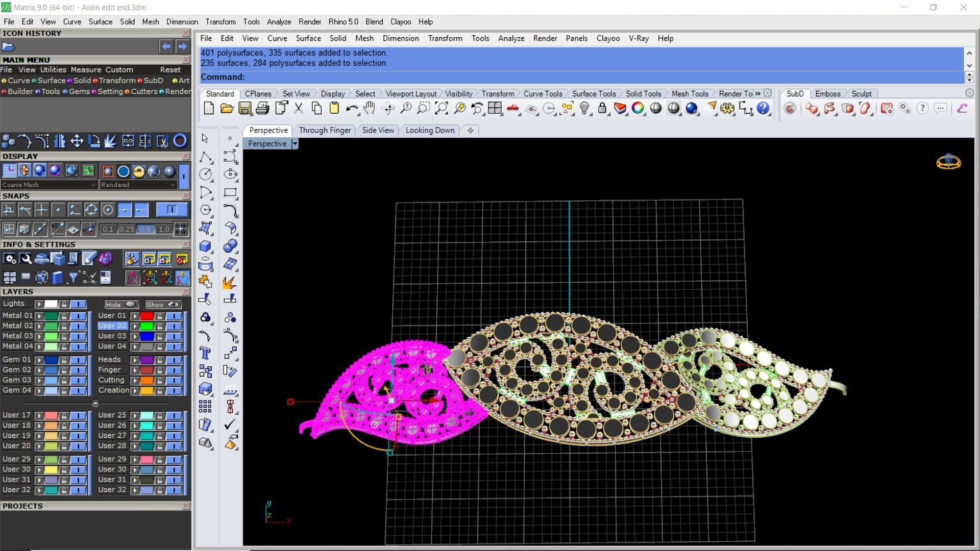Select the Polyline tool in side toolbar
Screen dimensions: 980x551
tap(205, 157)
